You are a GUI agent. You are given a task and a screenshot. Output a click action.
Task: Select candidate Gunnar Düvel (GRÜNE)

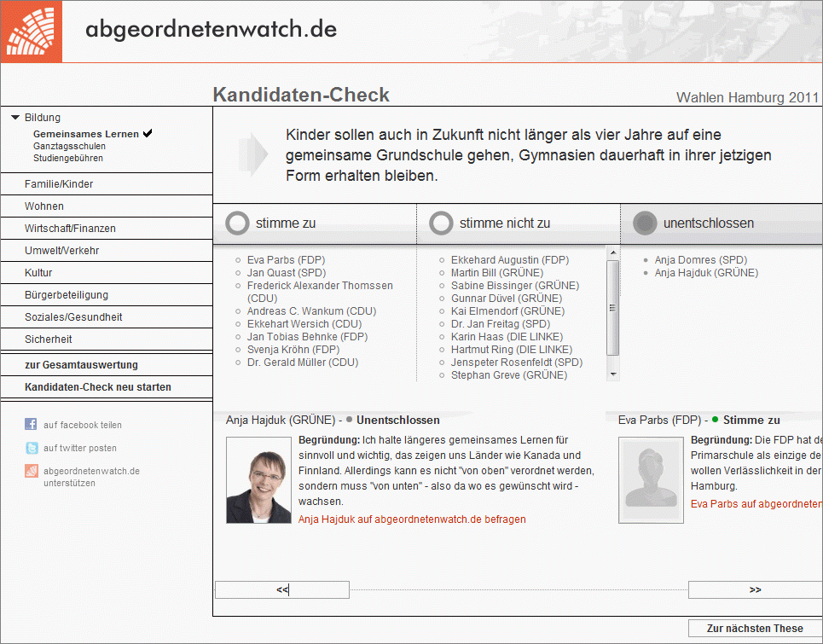[507, 299]
